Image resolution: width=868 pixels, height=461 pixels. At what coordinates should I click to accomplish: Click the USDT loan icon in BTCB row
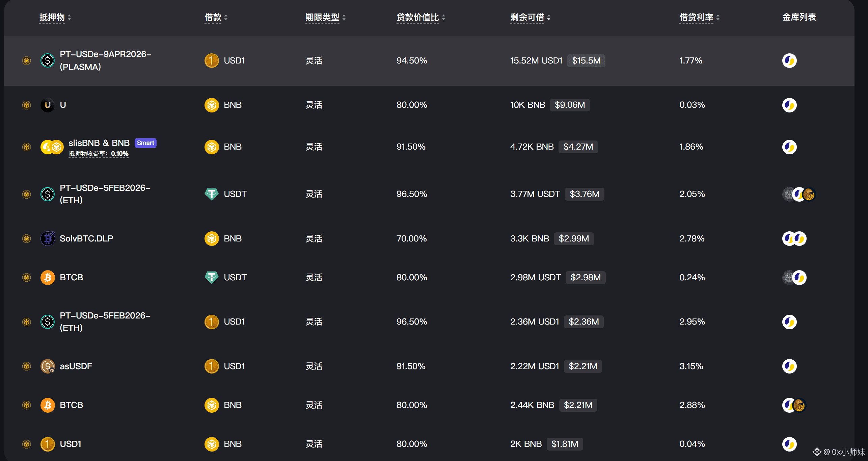212,277
